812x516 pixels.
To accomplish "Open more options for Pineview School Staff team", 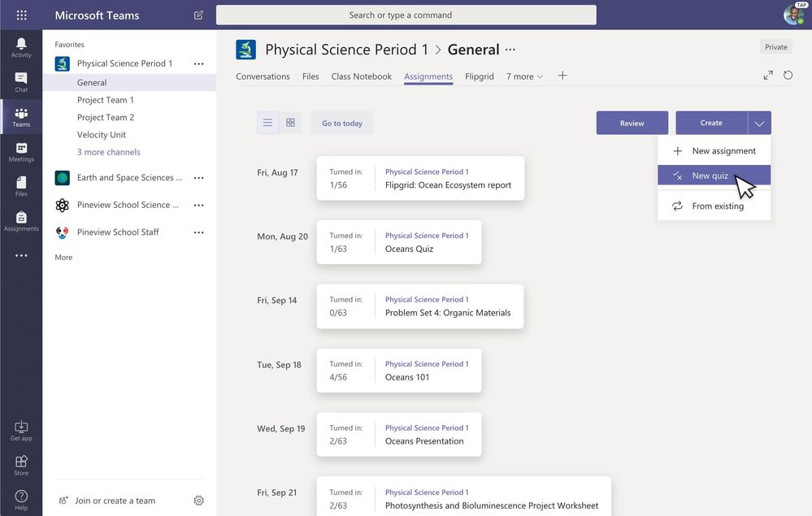I will (199, 232).
